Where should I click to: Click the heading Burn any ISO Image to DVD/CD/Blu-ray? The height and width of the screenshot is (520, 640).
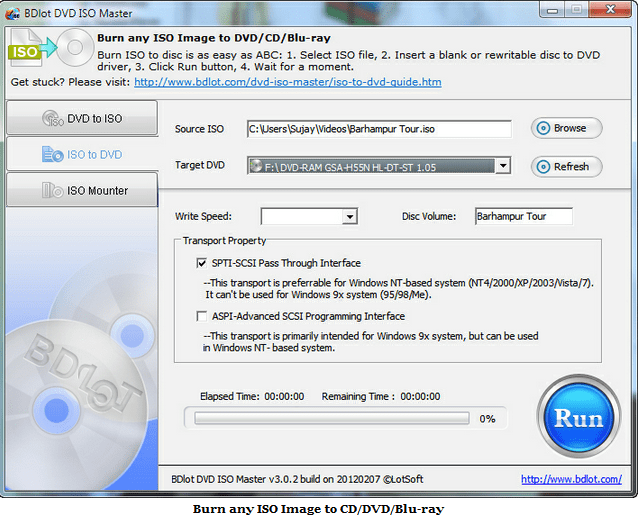pos(214,38)
